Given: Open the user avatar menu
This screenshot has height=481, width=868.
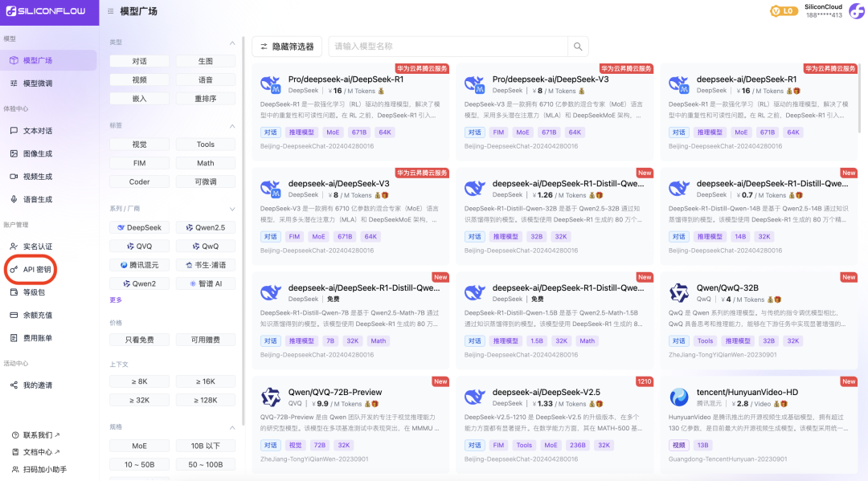Looking at the screenshot, I should [857, 11].
